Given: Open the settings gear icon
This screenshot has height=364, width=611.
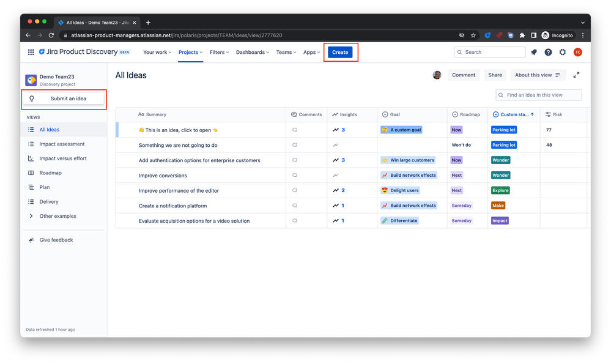Looking at the screenshot, I should click(563, 52).
